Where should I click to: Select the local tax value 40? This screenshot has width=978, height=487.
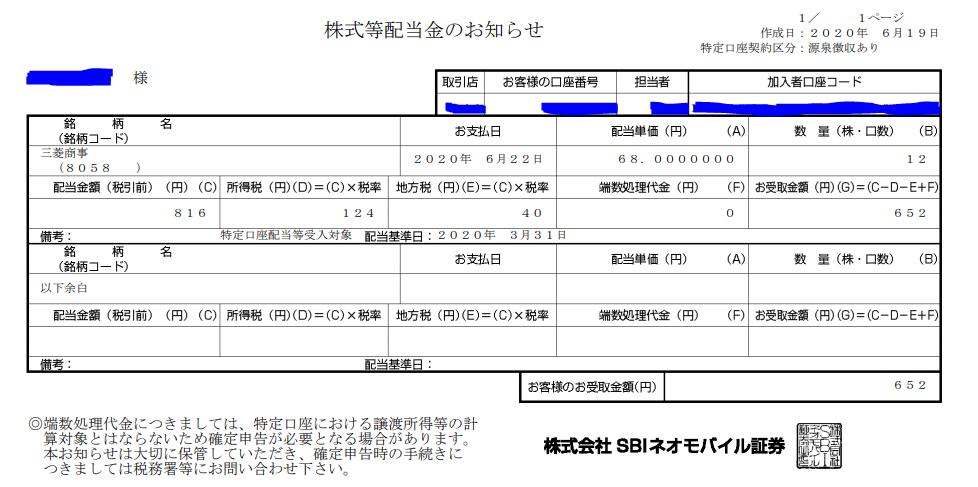pyautogui.click(x=532, y=213)
